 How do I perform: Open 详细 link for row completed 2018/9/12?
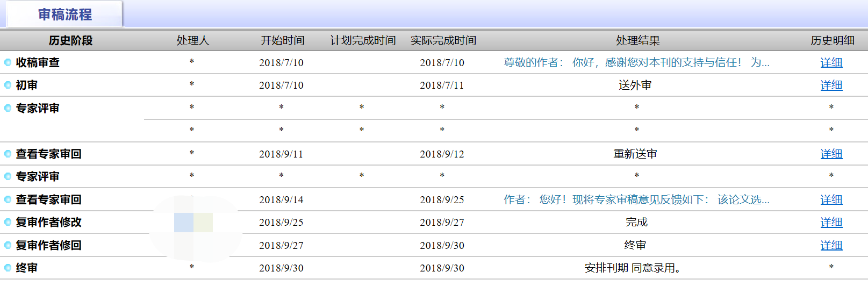831,154
